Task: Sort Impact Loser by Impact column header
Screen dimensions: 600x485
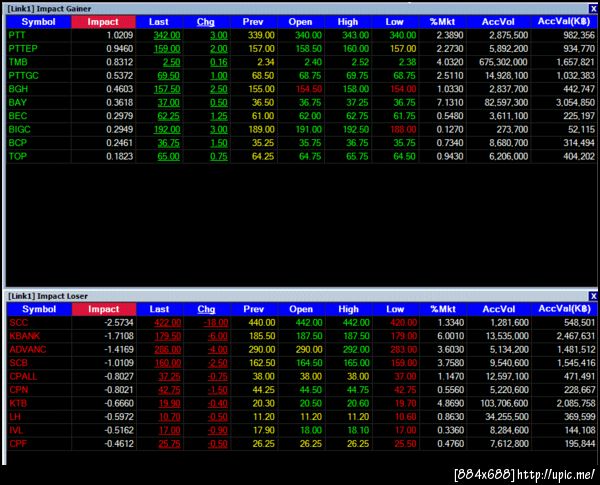Action: point(104,309)
